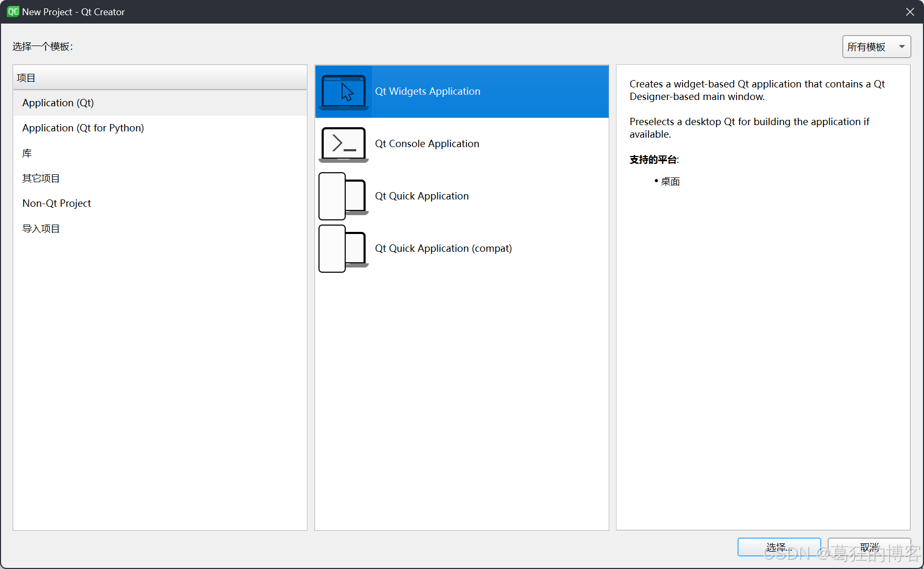Viewport: 924px width, 569px height.
Task: Click the 项目 column header
Action: (x=160, y=78)
